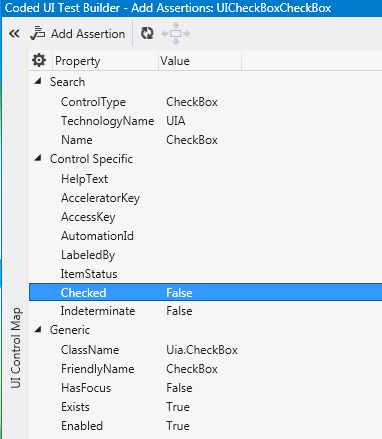Image resolution: width=382 pixels, height=439 pixels.
Task: Select the Property column header
Action: (x=105, y=61)
